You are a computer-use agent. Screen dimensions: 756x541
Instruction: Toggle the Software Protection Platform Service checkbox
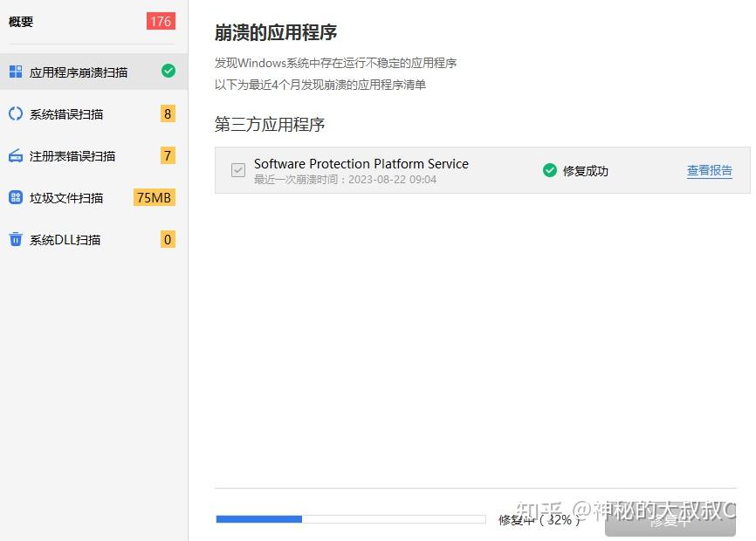pos(237,171)
